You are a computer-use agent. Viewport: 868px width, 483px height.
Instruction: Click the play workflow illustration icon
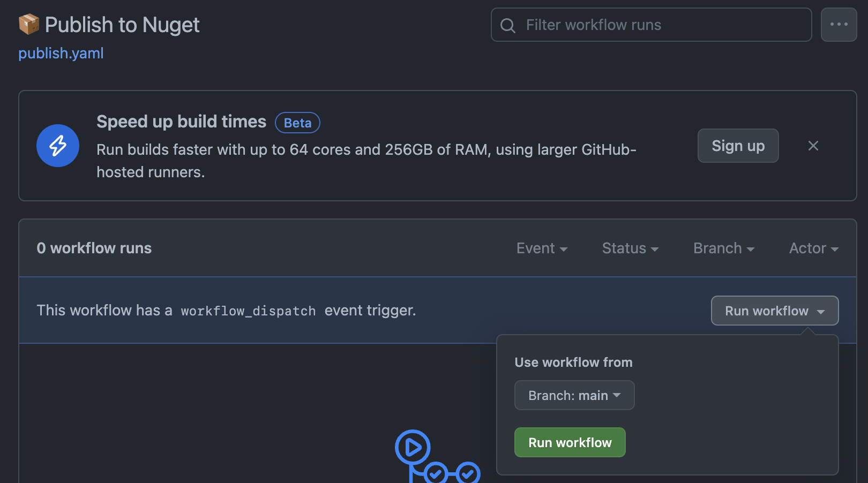pyautogui.click(x=411, y=447)
